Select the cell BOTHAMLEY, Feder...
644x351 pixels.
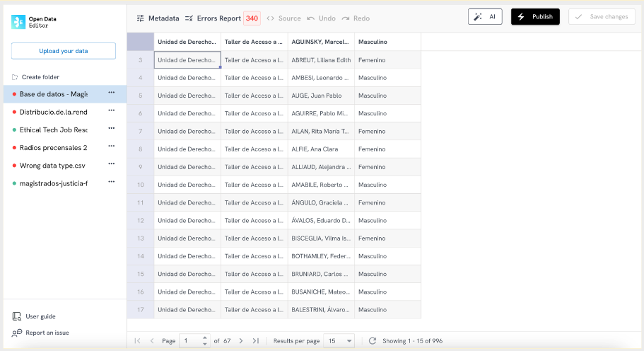coord(321,256)
